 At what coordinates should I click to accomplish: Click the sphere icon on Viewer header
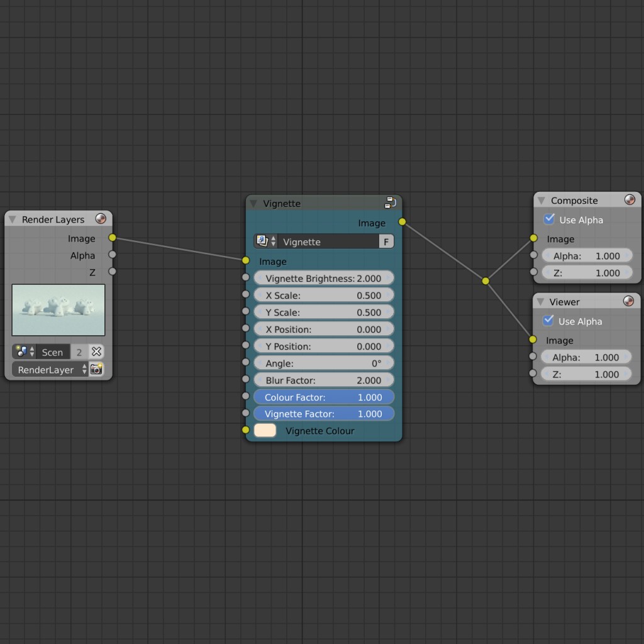(x=628, y=301)
